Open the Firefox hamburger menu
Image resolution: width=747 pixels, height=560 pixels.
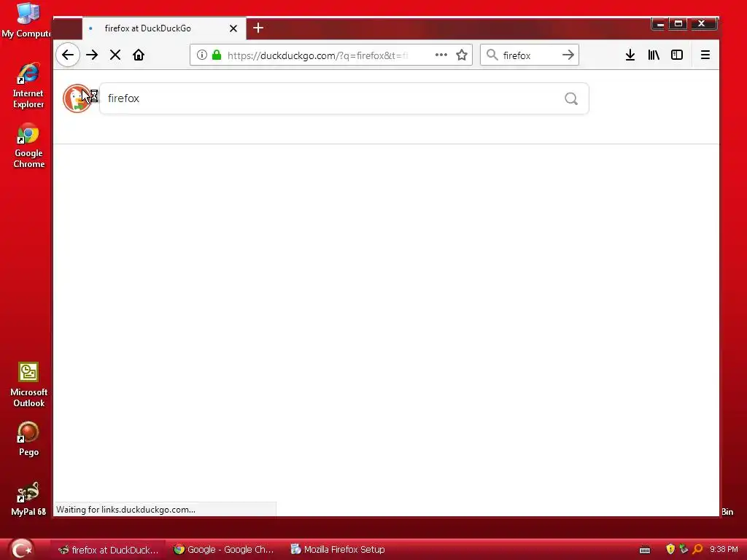click(705, 55)
